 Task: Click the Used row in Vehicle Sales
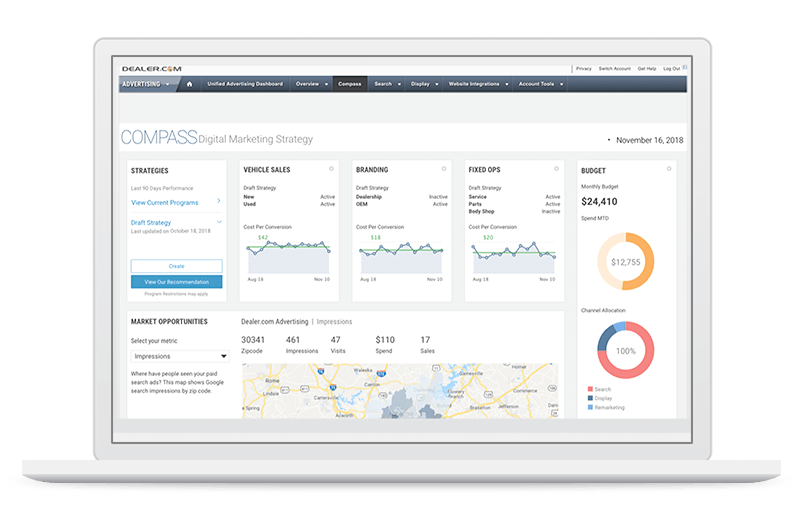pos(289,204)
